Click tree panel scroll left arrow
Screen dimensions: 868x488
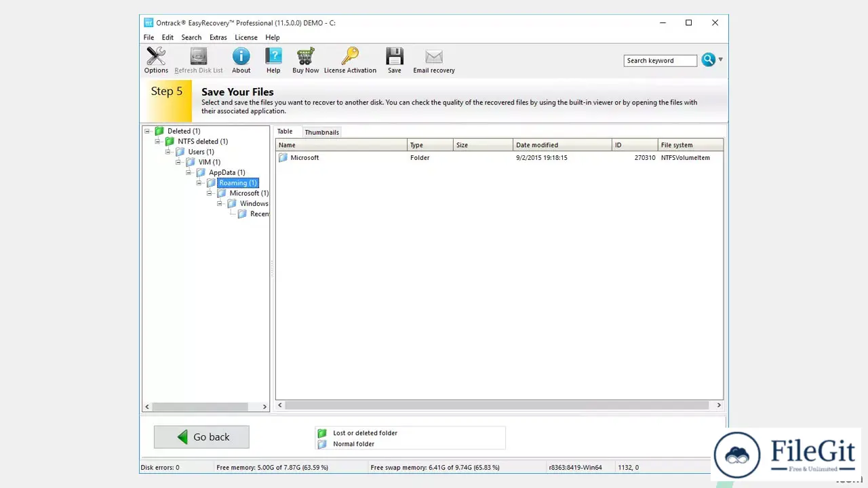click(x=147, y=407)
